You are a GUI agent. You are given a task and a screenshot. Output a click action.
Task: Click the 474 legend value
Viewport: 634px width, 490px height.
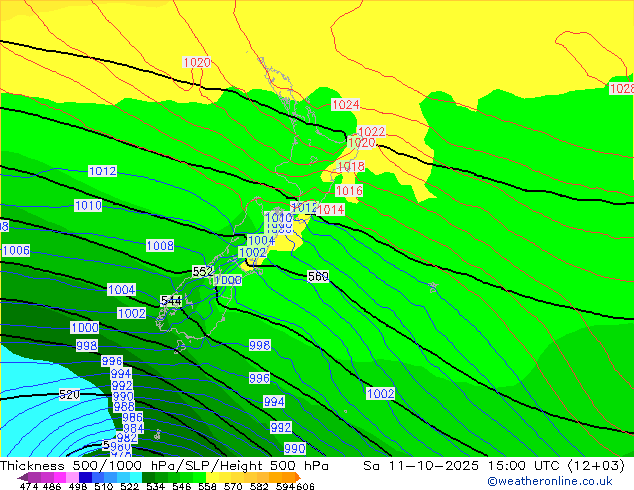tap(29, 486)
